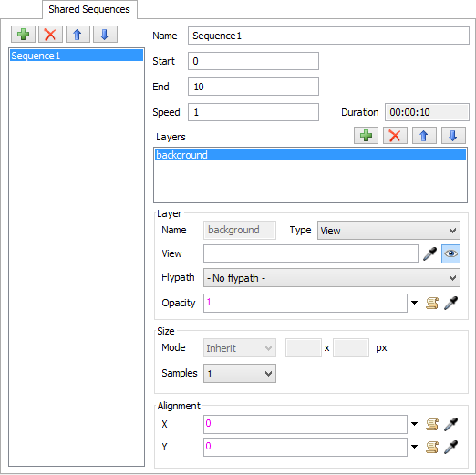Image resolution: width=476 pixels, height=475 pixels.
Task: Move the sequence up in the list
Action: [78, 35]
